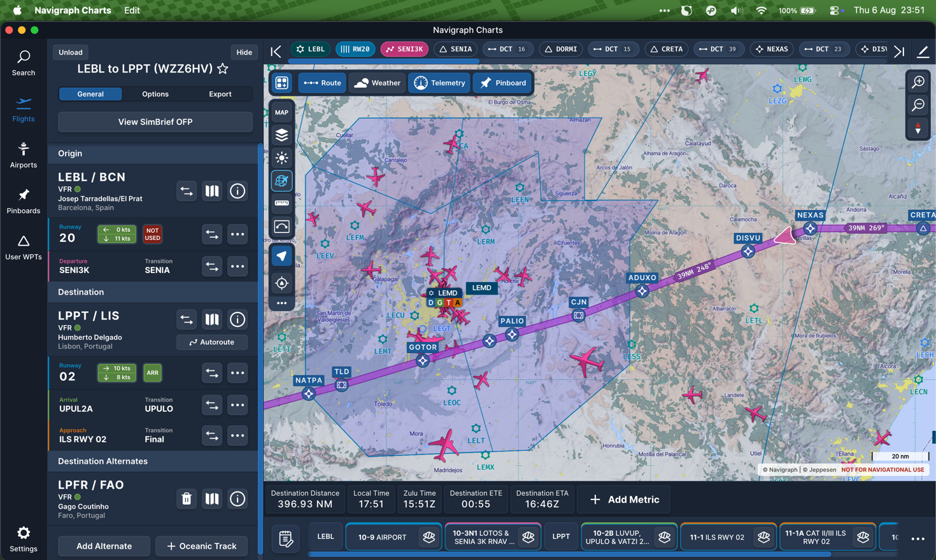The height and width of the screenshot is (560, 936).
Task: Open more options for SENI3K departure
Action: [238, 266]
